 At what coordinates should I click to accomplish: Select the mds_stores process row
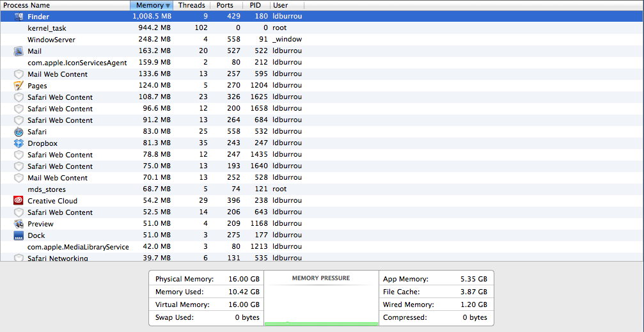[x=322, y=189]
